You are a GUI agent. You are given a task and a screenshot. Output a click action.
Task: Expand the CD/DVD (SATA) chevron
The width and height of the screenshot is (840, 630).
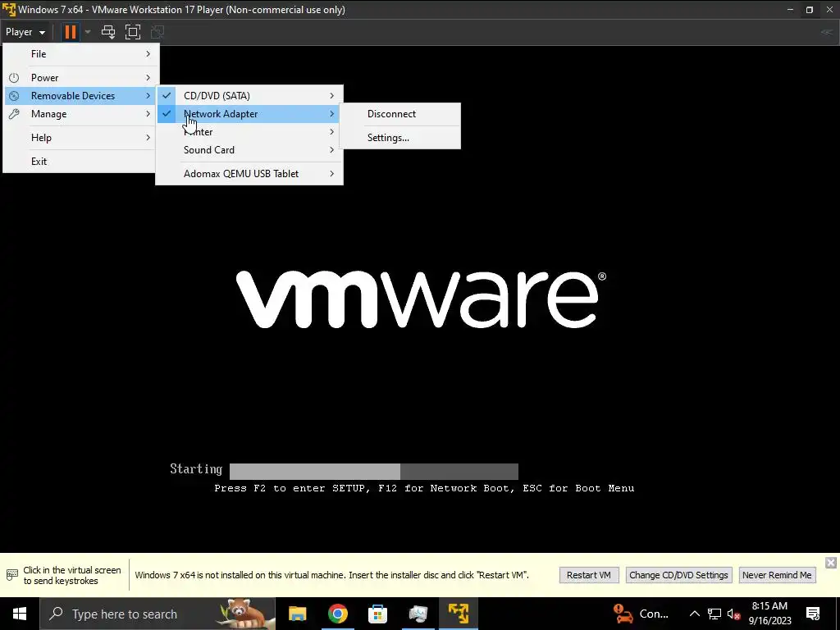[x=331, y=96]
